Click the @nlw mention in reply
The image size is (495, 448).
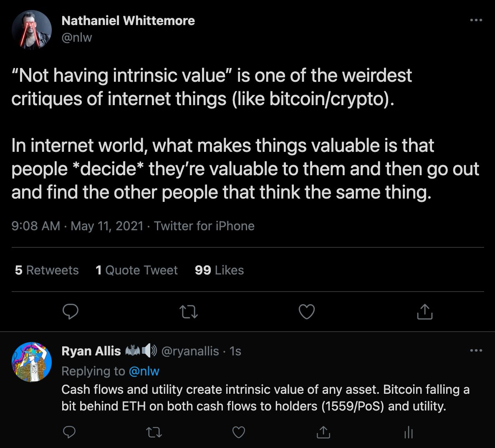point(144,371)
